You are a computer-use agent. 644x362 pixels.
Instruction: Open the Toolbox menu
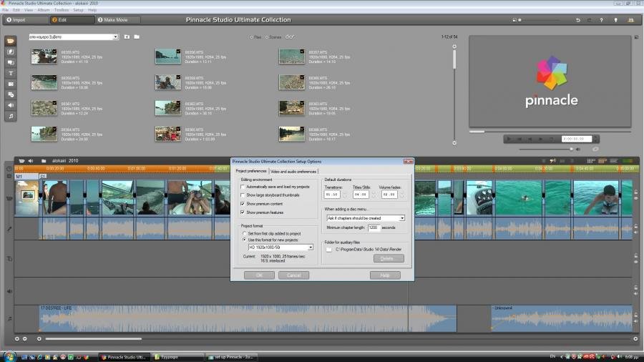click(62, 10)
